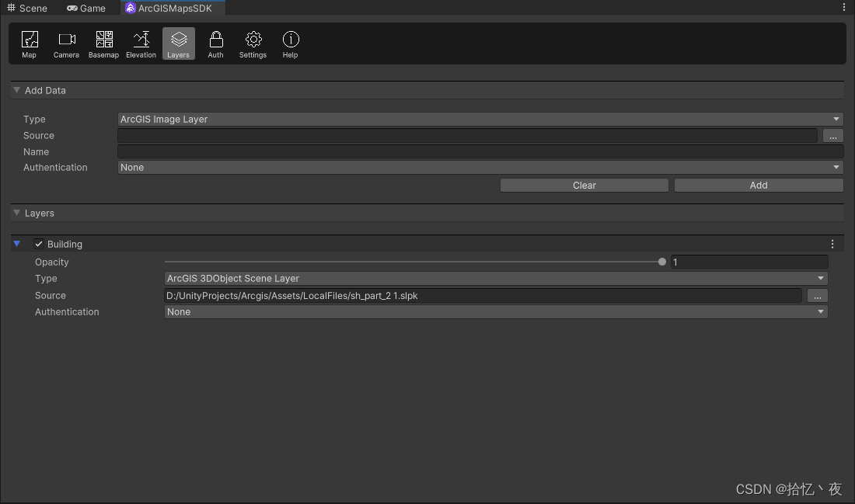Viewport: 855px width, 504px height.
Task: Switch to the Game tab
Action: pos(85,8)
